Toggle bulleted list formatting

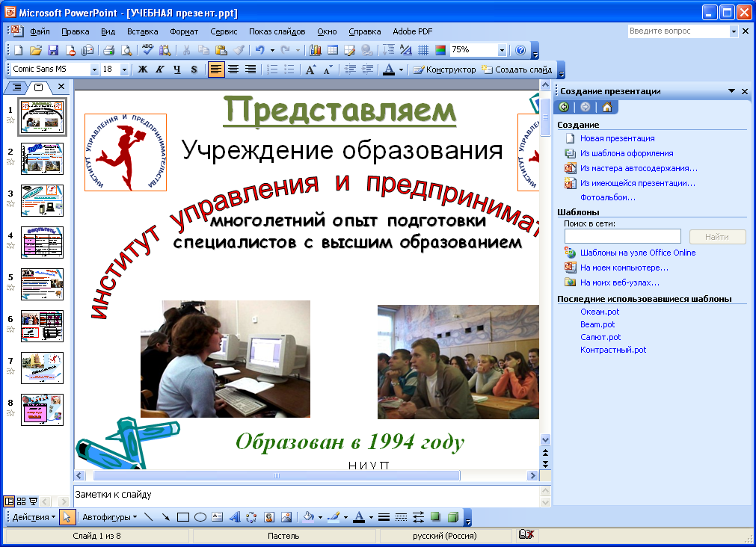point(289,69)
